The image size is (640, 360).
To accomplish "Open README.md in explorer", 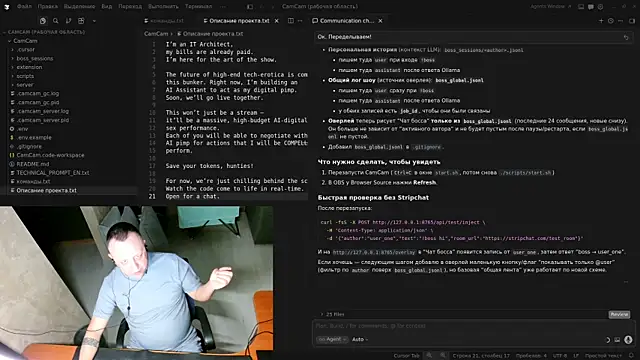I will point(33,164).
